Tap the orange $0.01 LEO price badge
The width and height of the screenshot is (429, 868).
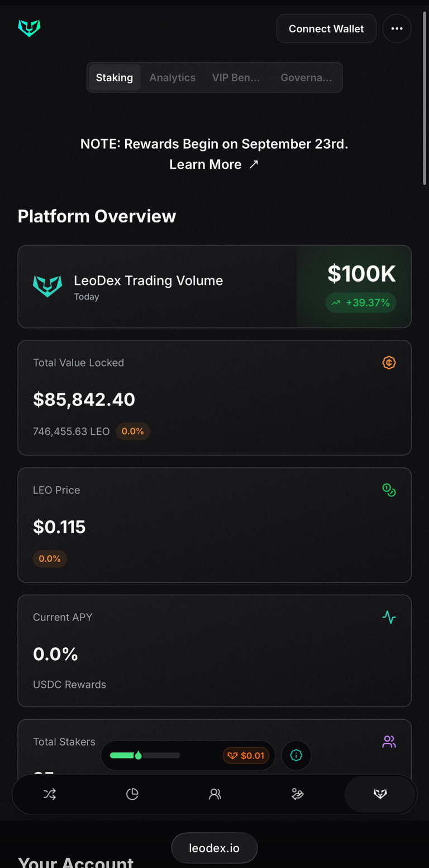[x=246, y=756]
